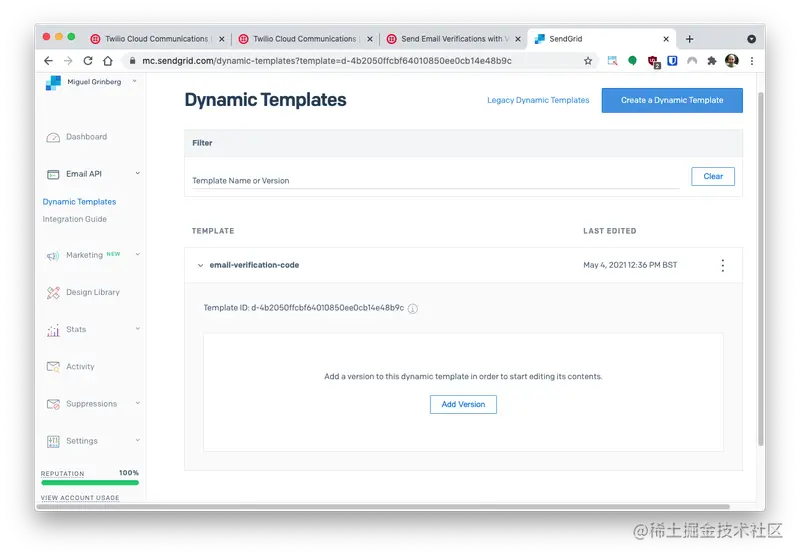This screenshot has width=800, height=557.
Task: Click the browser home icon
Action: pyautogui.click(x=108, y=61)
